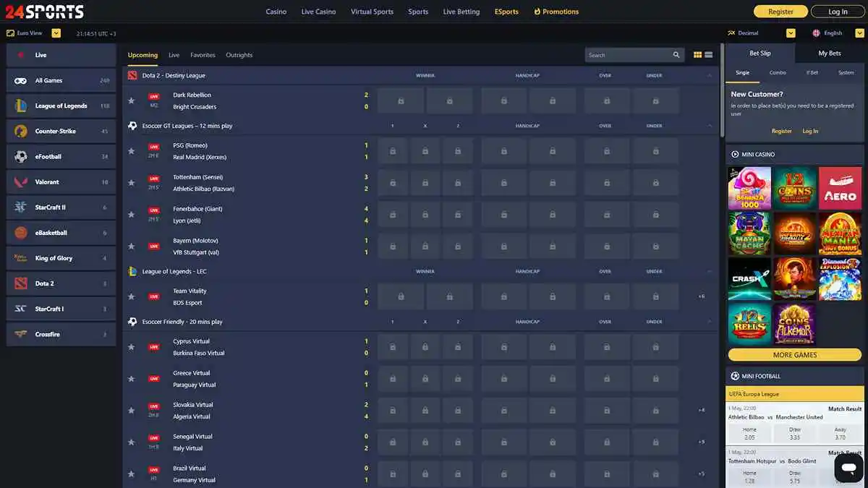Expand +6 markets for Team Vitality
The height and width of the screenshot is (488, 868).
click(701, 296)
